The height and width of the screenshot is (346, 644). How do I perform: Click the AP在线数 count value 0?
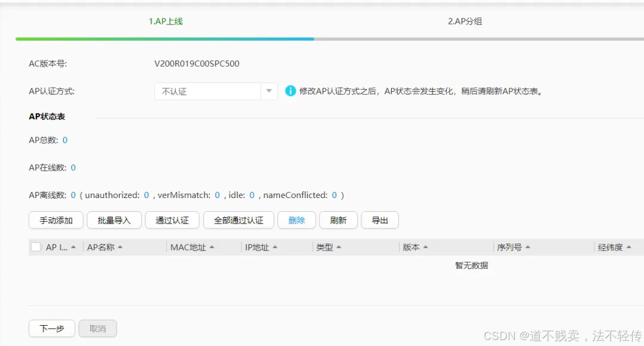point(73,168)
